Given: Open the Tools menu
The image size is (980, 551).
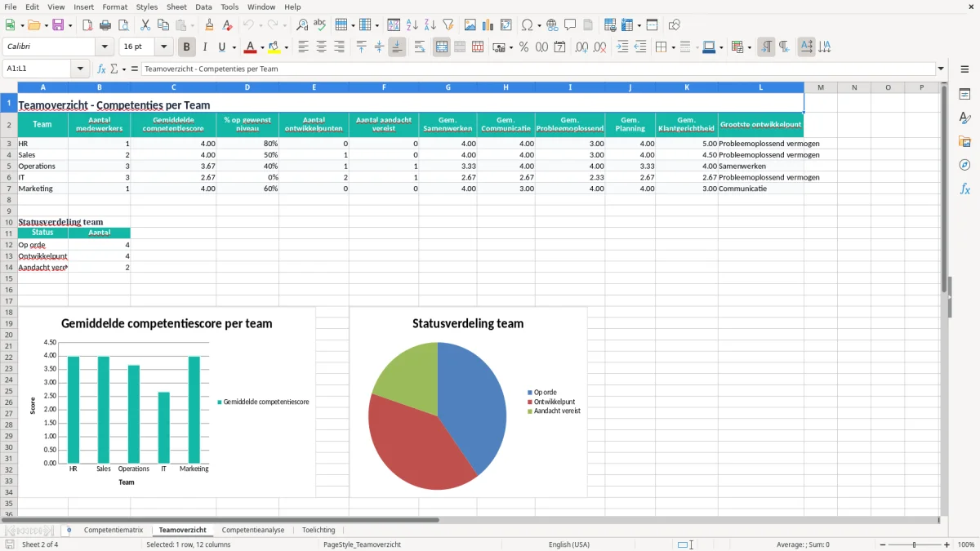Looking at the screenshot, I should coord(229,7).
